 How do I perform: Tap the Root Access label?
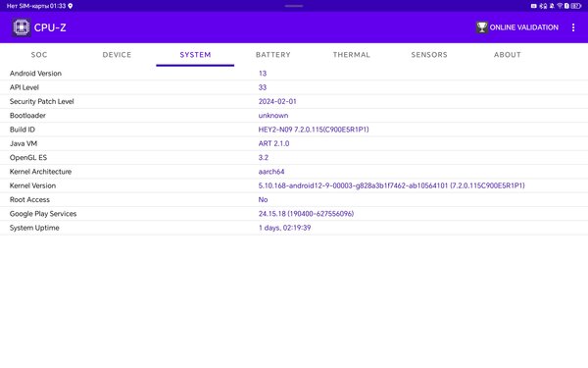point(29,200)
